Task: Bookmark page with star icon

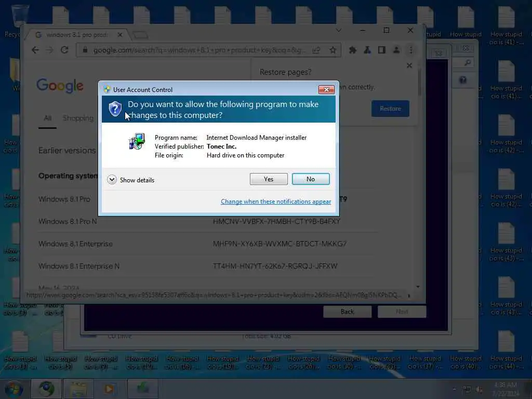Action: click(x=333, y=50)
